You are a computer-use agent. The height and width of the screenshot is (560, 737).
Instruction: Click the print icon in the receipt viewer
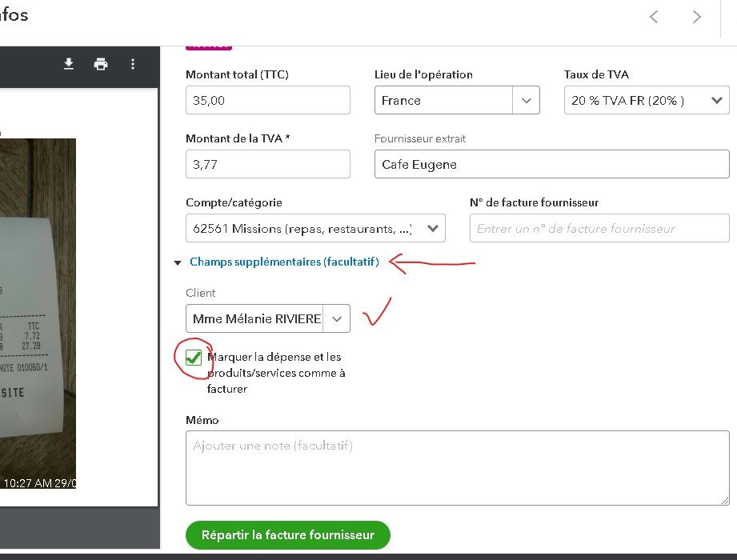[101, 64]
